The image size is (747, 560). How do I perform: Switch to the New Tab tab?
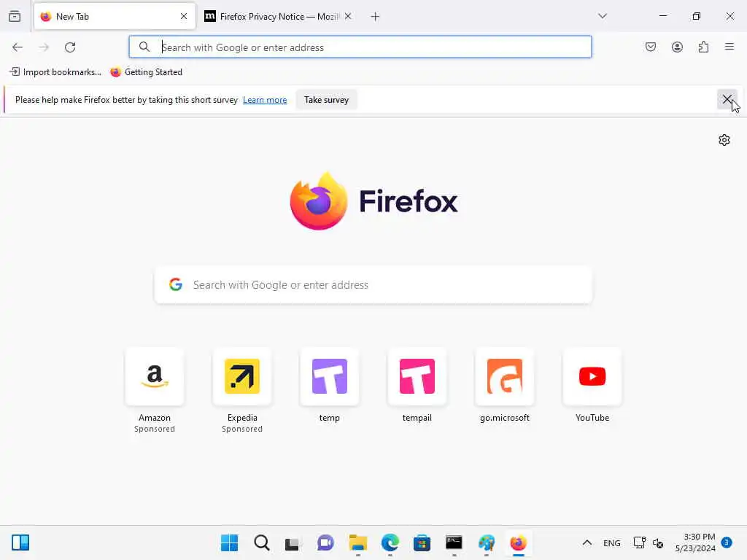click(115, 16)
